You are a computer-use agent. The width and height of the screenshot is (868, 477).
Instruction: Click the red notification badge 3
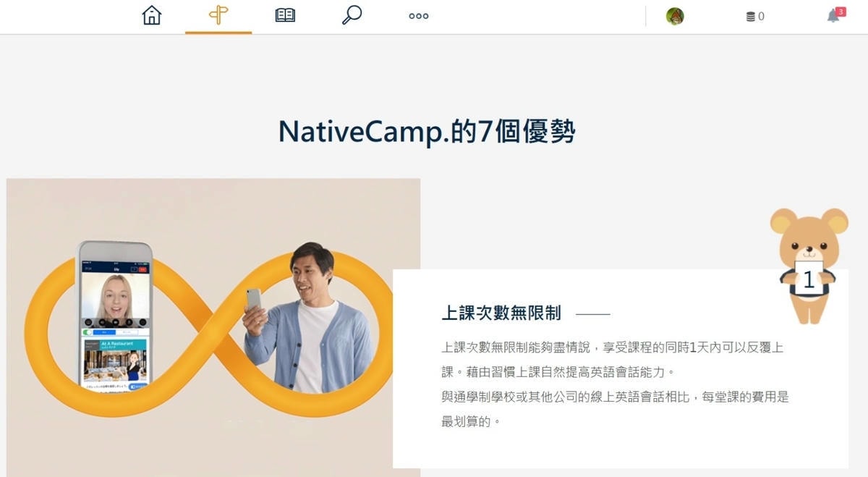(841, 12)
